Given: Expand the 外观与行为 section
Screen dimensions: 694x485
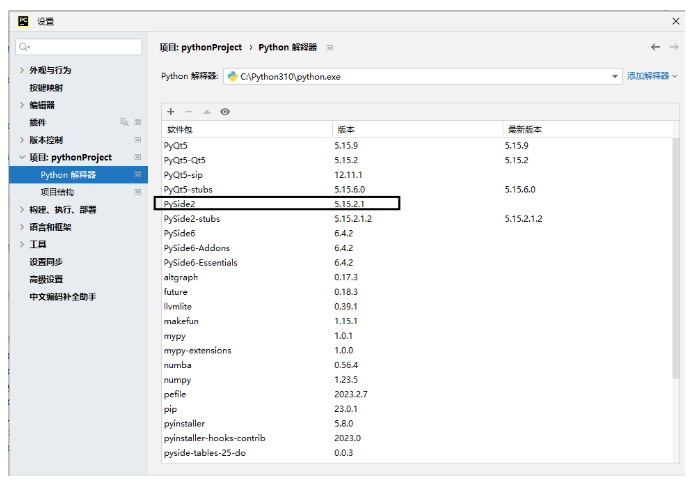Looking at the screenshot, I should tap(22, 70).
